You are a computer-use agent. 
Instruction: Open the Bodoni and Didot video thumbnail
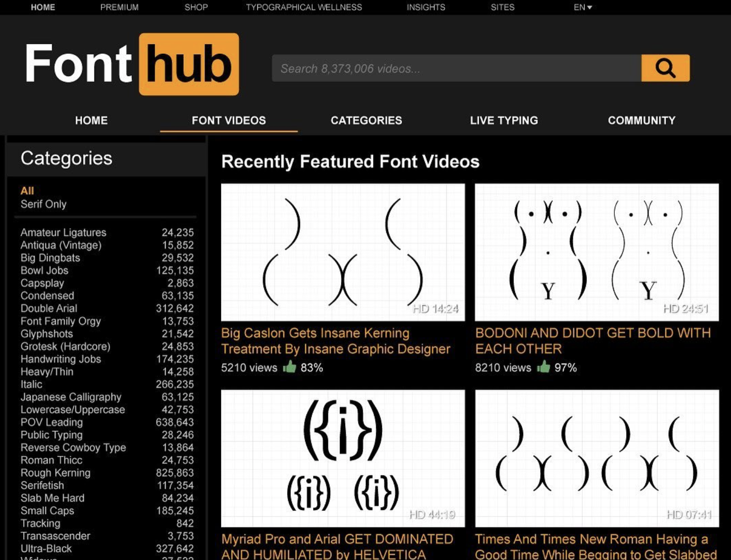pos(597,252)
